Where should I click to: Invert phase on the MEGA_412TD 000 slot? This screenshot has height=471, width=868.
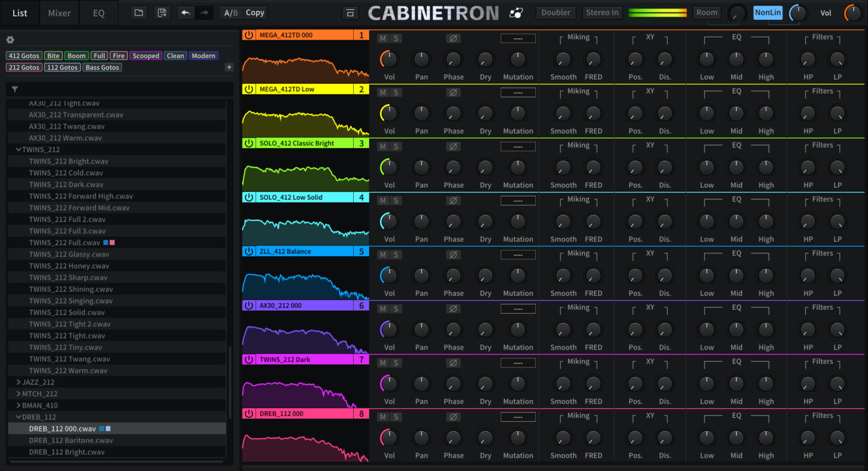[453, 38]
